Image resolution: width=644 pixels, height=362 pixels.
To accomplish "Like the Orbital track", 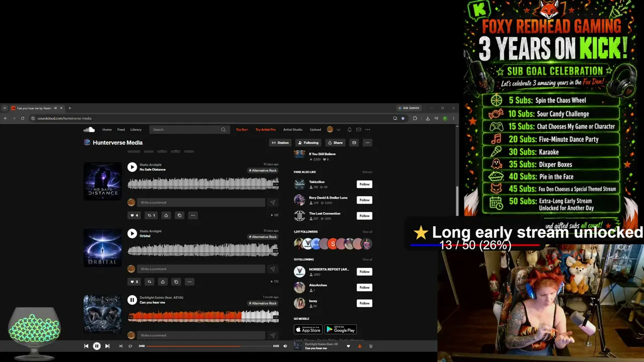I will pos(134,282).
